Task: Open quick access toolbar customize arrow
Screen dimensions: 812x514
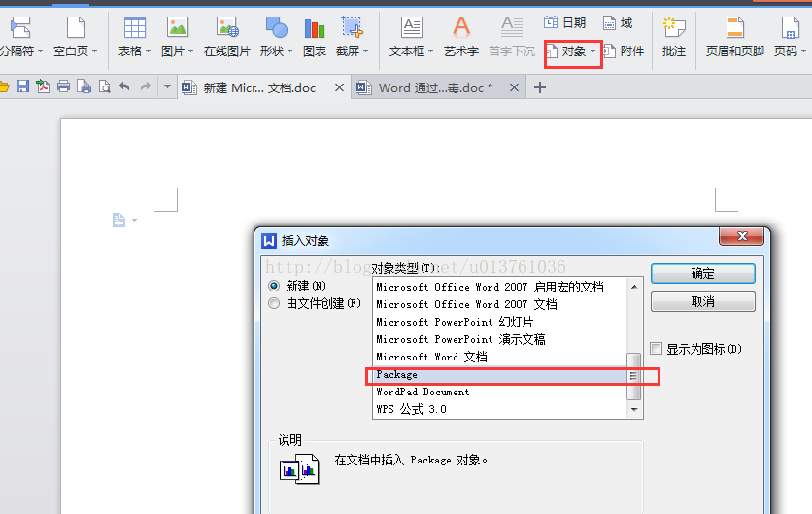Action: click(167, 86)
